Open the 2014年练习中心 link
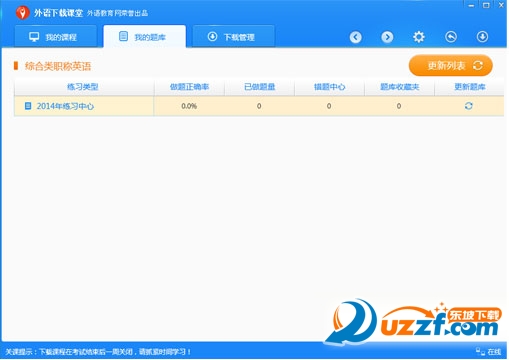 (65, 106)
